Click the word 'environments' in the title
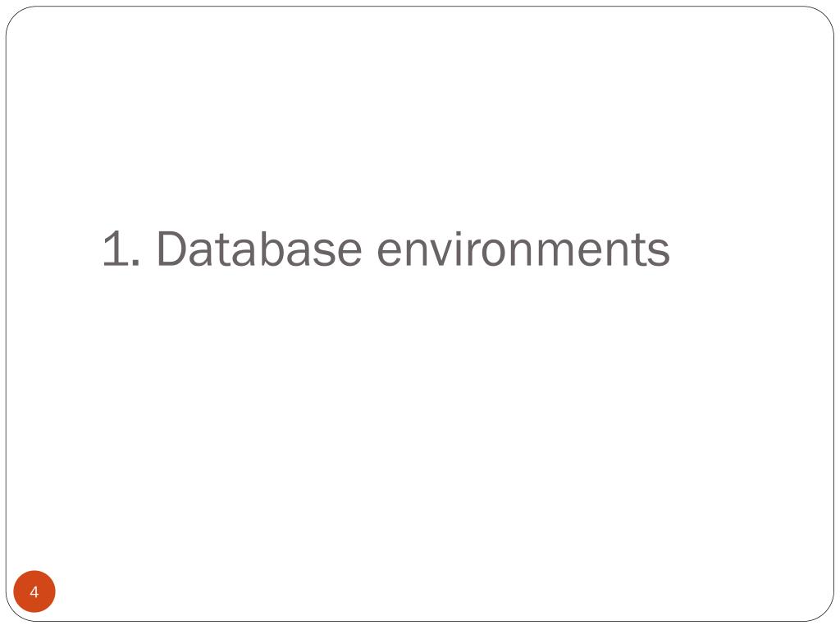Screen dimensions: 840x630 click(x=523, y=249)
